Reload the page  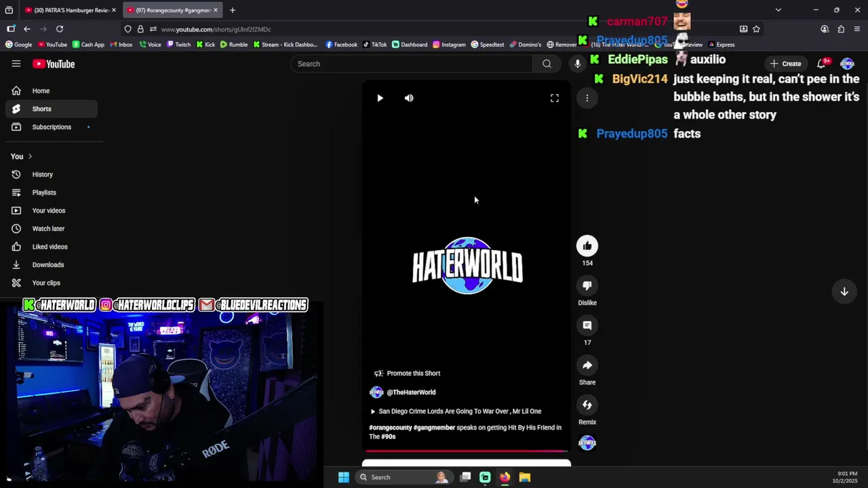click(60, 29)
